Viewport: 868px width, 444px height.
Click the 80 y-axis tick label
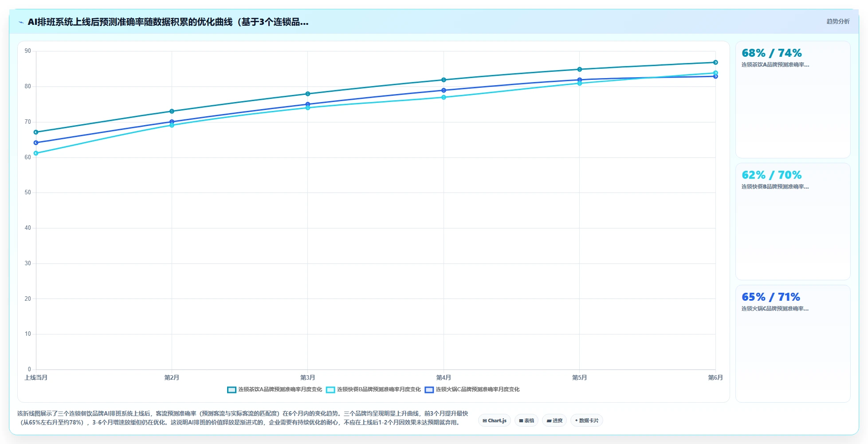tap(28, 86)
